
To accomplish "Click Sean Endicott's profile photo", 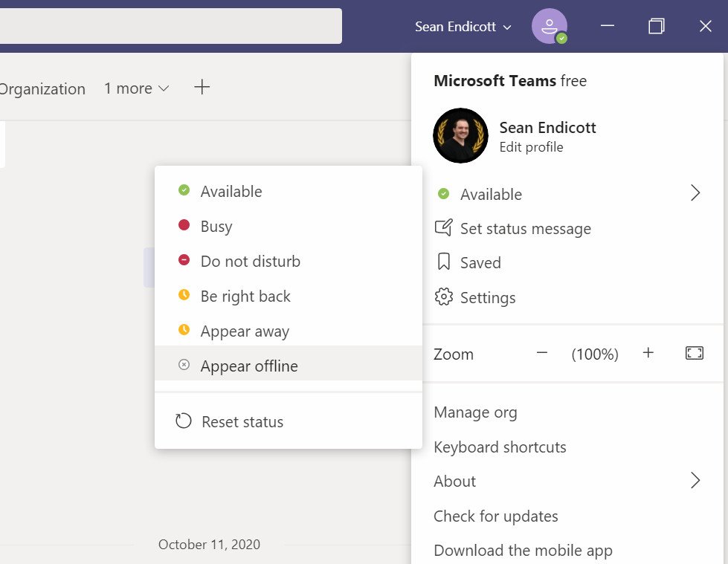I will [460, 135].
